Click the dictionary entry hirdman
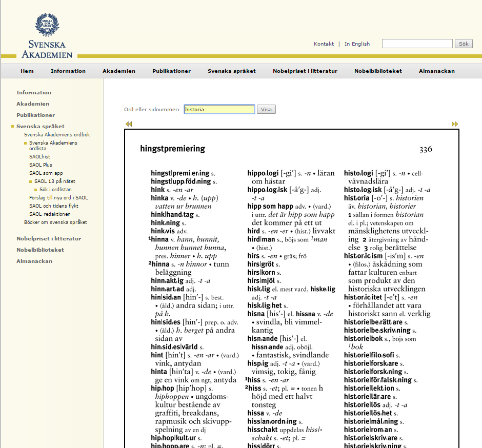The image size is (482, 448). click(x=262, y=239)
